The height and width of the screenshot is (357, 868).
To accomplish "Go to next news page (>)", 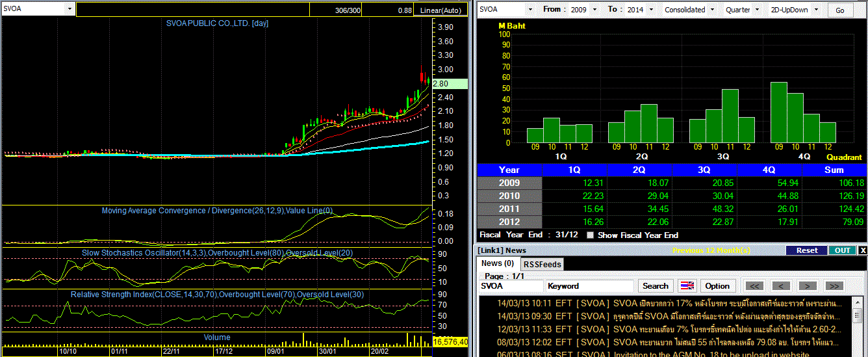I will click(x=808, y=286).
